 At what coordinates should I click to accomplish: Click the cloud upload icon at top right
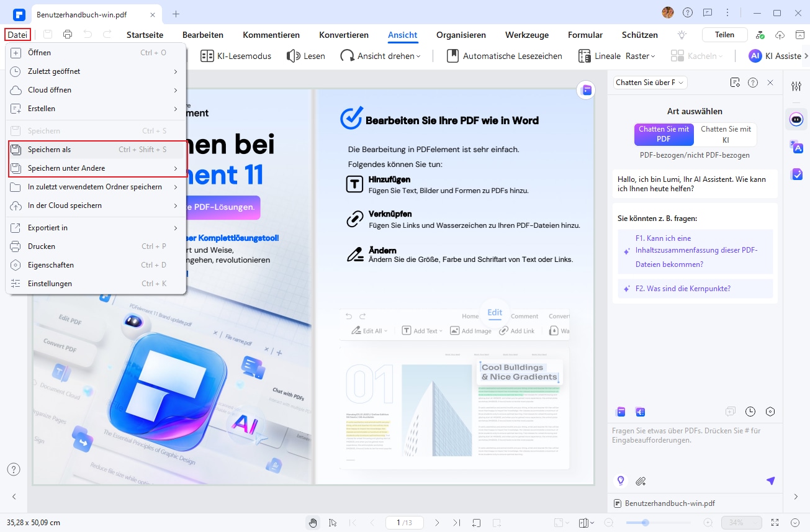pyautogui.click(x=780, y=35)
